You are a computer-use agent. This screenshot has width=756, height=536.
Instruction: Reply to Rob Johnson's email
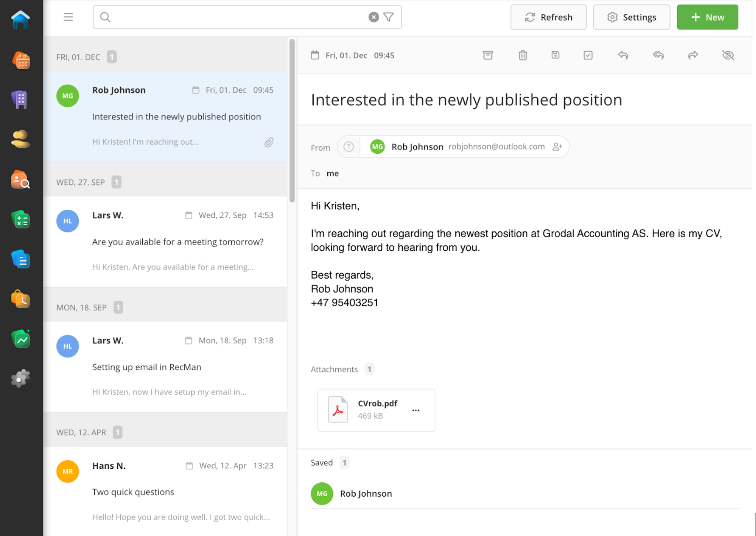tap(623, 55)
